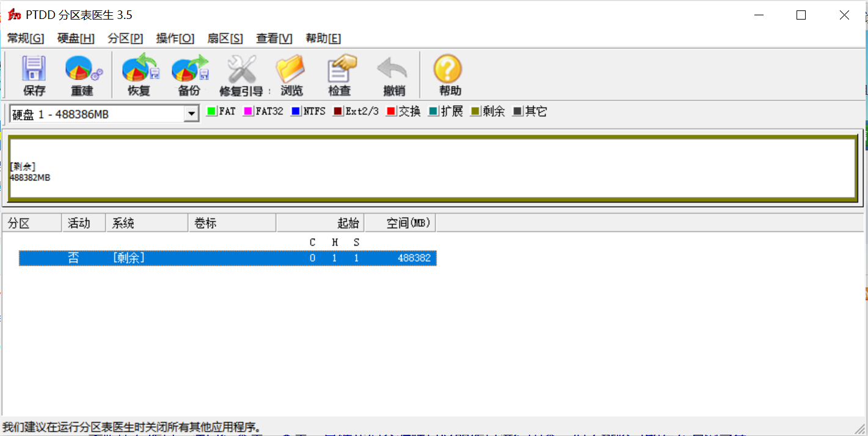Click the 检查 (Check) clipboard icon
Image resolution: width=868 pixels, height=436 pixels.
click(340, 70)
